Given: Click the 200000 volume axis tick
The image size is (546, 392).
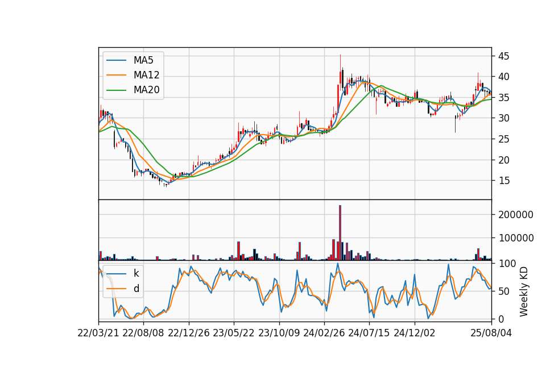Looking at the screenshot, I should [x=516, y=215].
